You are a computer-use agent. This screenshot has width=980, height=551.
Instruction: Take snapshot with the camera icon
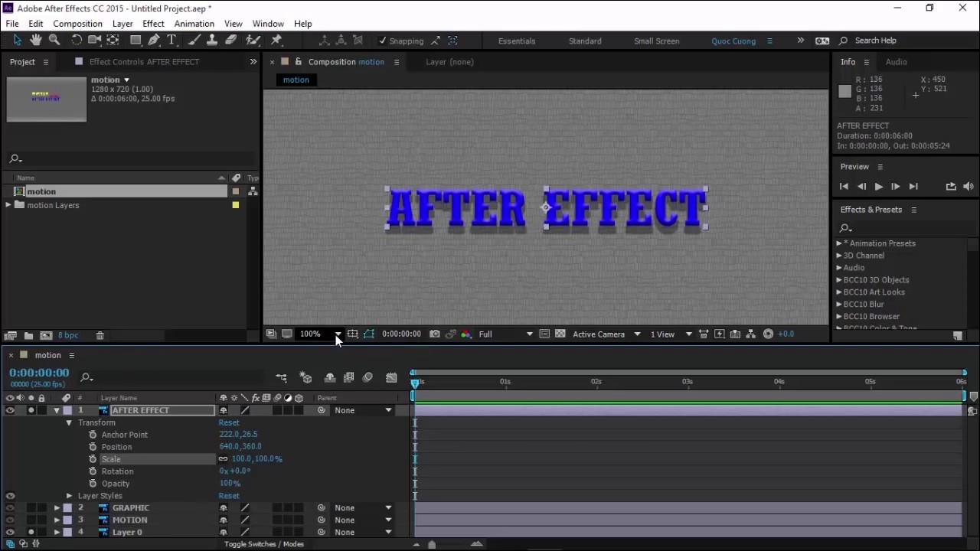(435, 334)
